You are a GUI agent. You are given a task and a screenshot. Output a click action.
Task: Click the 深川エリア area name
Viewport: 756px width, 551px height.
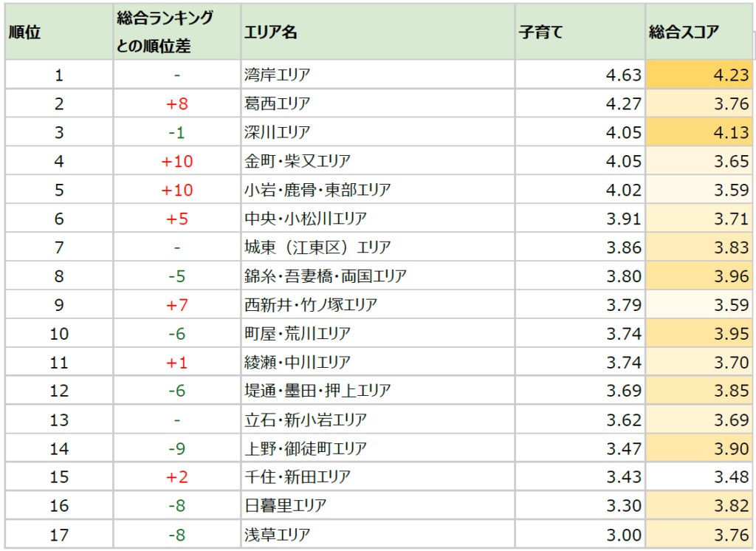[278, 132]
